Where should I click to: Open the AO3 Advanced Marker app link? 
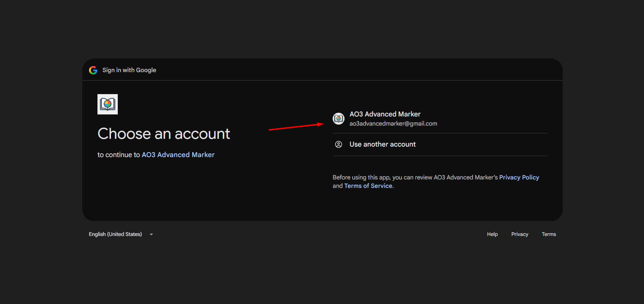pos(178,155)
